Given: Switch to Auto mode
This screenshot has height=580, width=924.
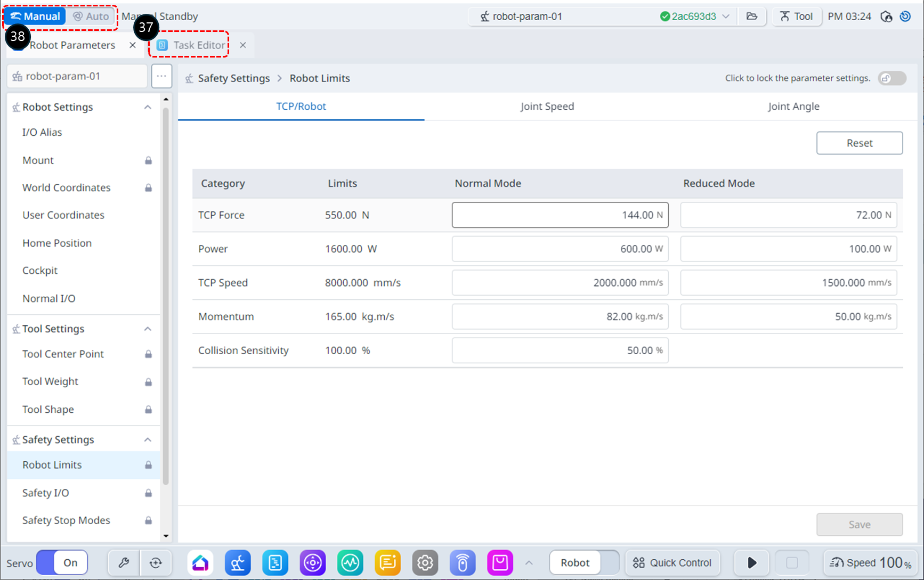Looking at the screenshot, I should click(91, 17).
